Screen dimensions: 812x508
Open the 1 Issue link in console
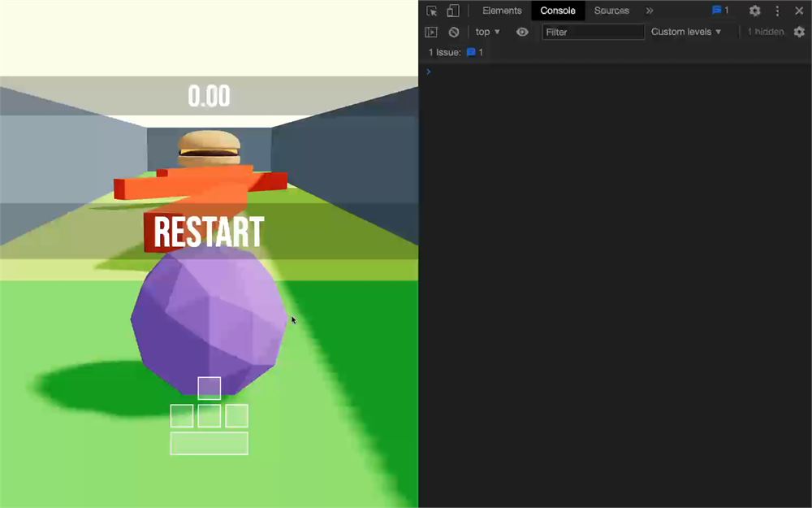tap(456, 52)
